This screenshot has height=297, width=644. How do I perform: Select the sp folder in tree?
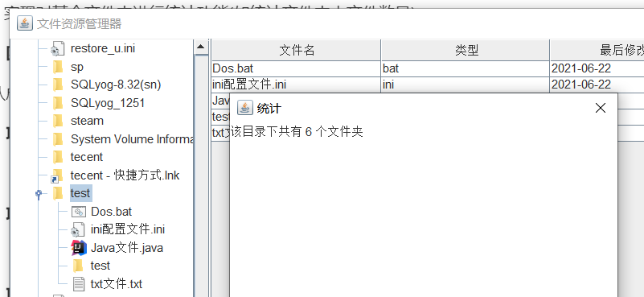(x=77, y=67)
